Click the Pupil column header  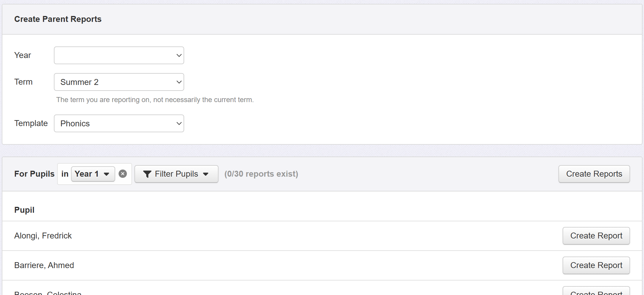(x=24, y=210)
